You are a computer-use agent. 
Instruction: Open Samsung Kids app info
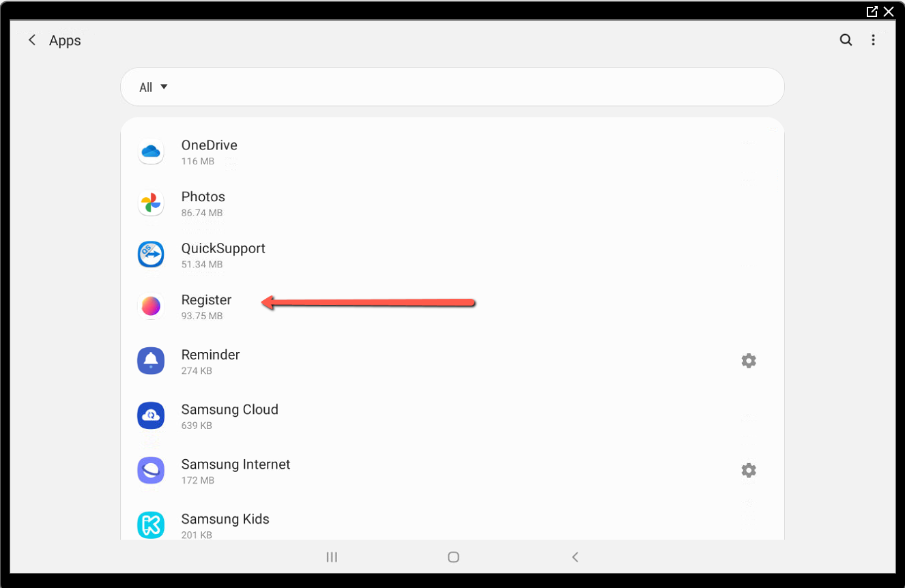tap(452, 525)
